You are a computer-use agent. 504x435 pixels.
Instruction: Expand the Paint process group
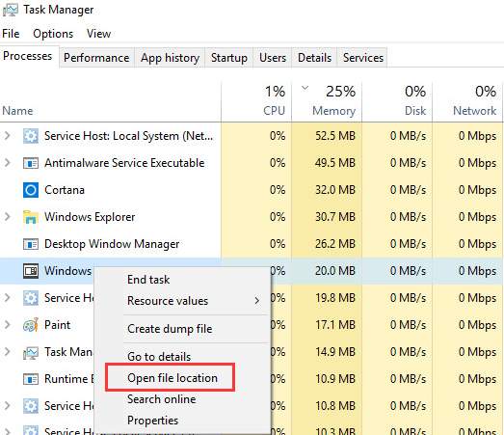click(7, 325)
